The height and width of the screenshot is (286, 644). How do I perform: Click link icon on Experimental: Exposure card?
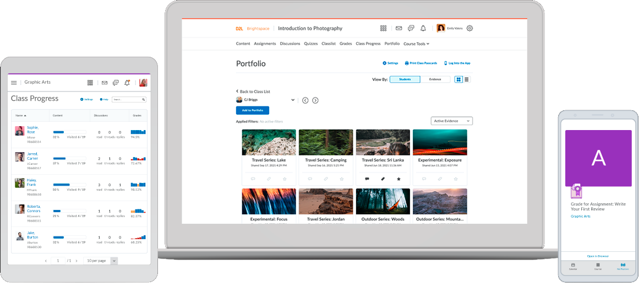pos(440,179)
